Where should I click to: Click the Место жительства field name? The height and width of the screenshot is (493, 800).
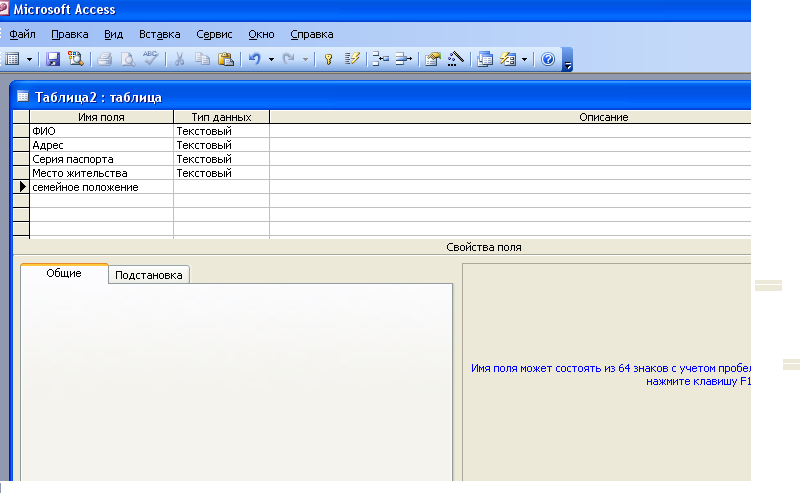point(102,173)
